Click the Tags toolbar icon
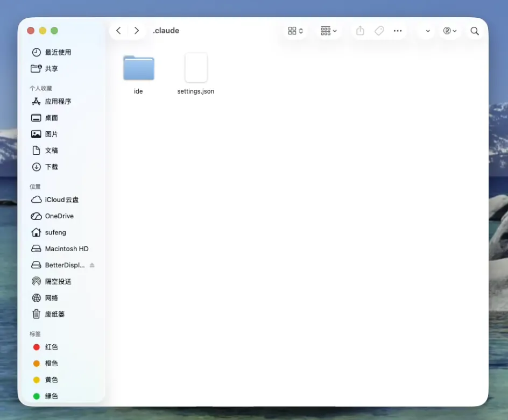The image size is (508, 420). coord(379,31)
